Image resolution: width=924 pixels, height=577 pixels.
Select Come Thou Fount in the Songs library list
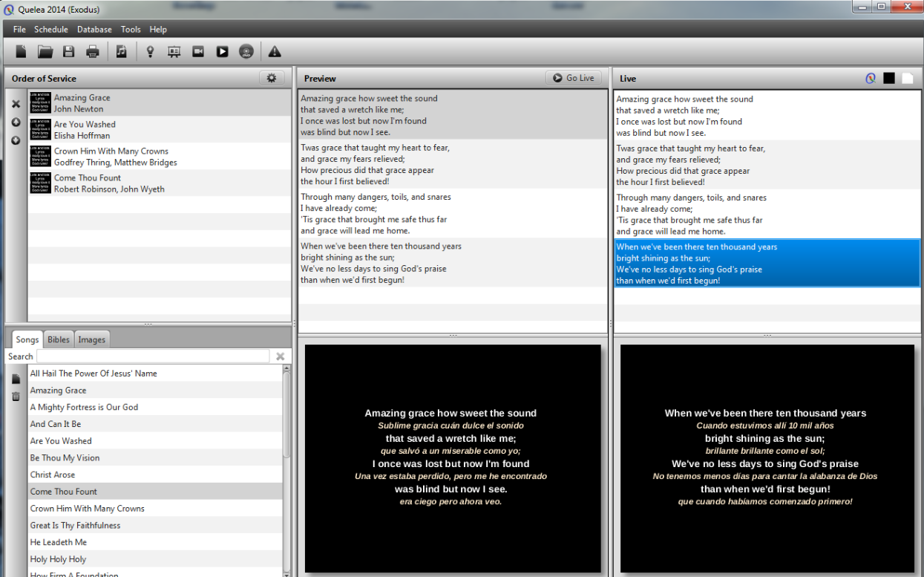tap(155, 492)
